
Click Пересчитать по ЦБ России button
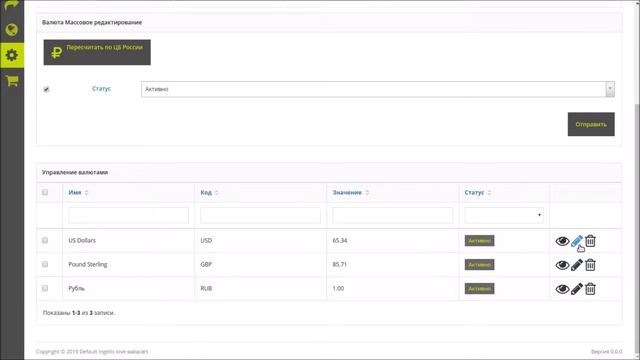click(97, 52)
